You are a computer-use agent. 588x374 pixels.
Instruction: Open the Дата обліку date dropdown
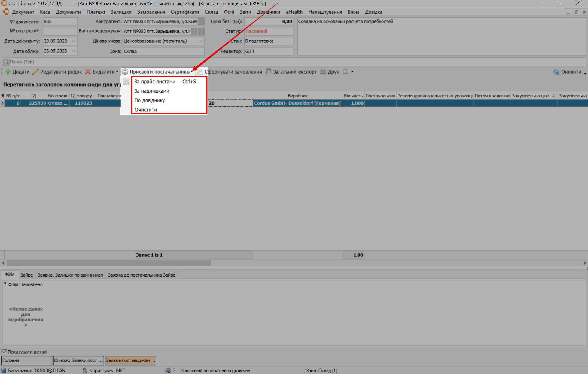pyautogui.click(x=74, y=51)
